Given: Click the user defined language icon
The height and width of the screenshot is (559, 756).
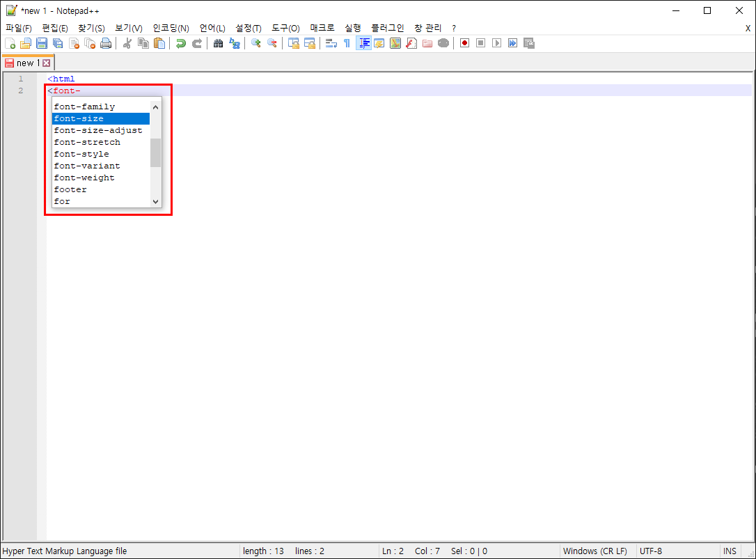Looking at the screenshot, I should 379,43.
